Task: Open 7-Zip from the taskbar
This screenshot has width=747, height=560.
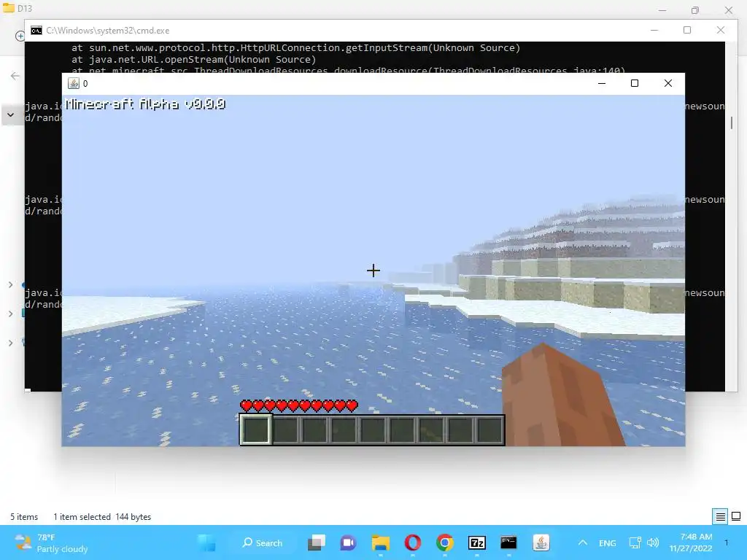Action: point(477,542)
